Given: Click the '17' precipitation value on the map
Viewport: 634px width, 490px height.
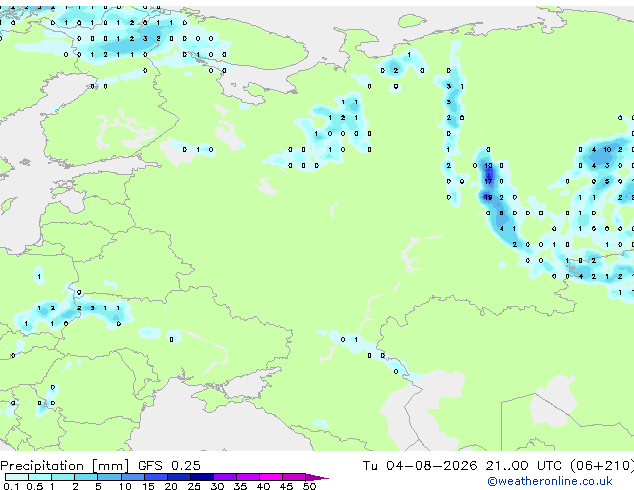Looking at the screenshot, I should [488, 182].
